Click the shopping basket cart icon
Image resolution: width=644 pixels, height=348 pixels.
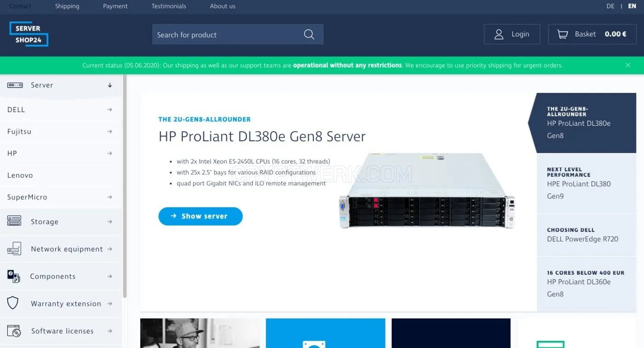point(562,34)
